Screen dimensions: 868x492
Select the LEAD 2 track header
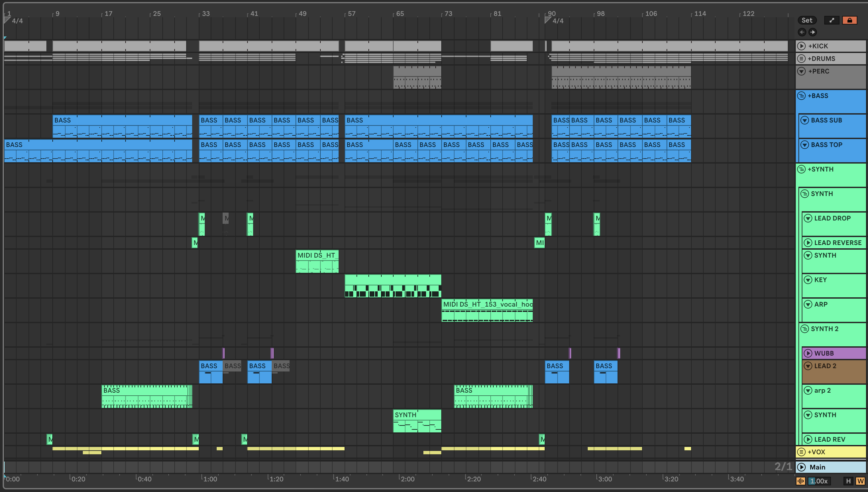pyautogui.click(x=834, y=372)
